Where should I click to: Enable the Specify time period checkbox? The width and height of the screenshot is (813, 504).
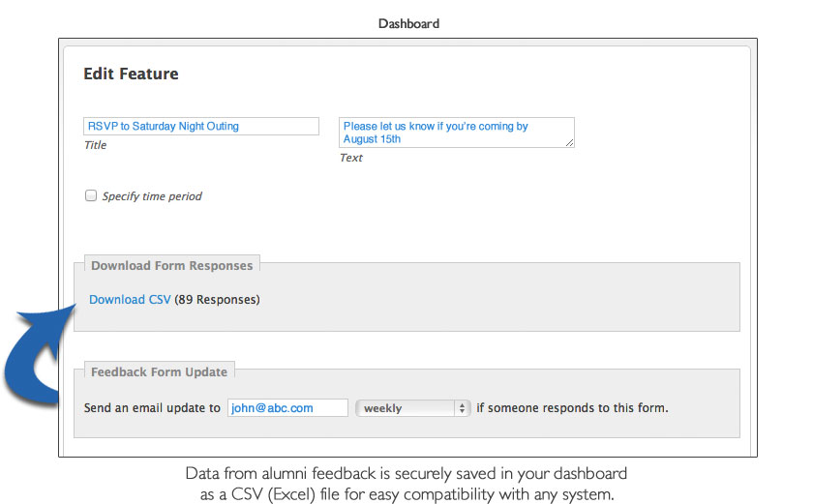(x=91, y=195)
